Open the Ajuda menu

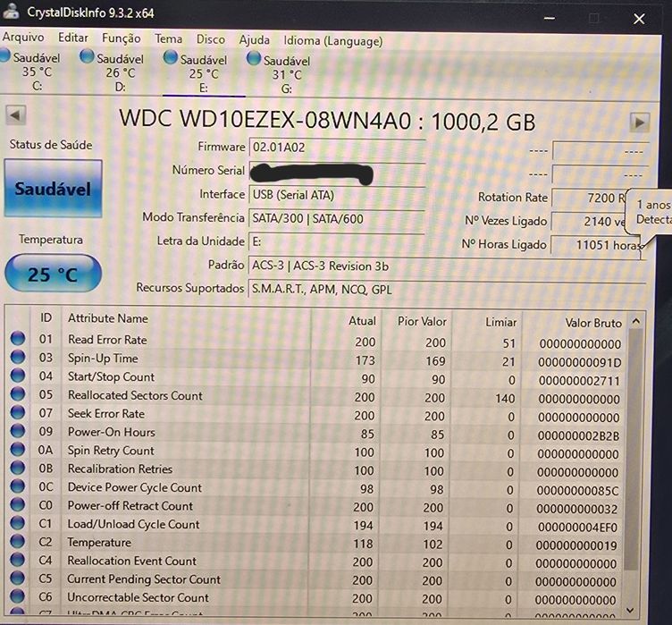254,40
